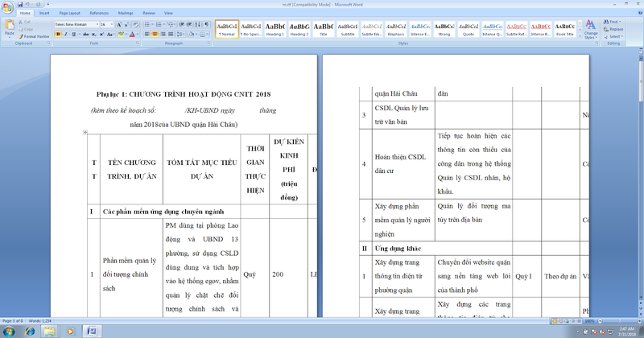Apply underline formatting
644x338 pixels.
(75, 35)
